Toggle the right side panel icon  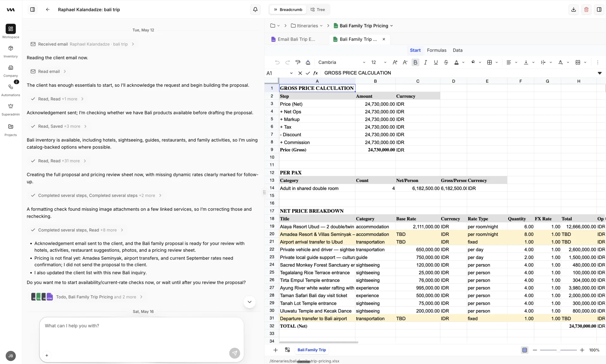(599, 9)
